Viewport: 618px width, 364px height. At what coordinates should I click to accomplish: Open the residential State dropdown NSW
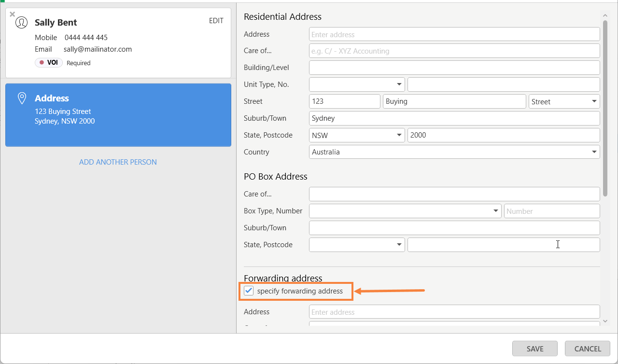(x=357, y=135)
